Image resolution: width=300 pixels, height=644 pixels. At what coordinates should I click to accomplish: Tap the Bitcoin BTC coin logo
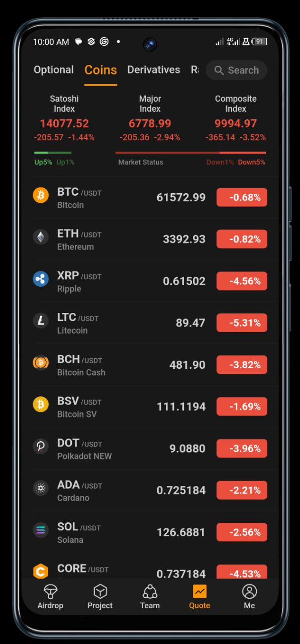41,195
